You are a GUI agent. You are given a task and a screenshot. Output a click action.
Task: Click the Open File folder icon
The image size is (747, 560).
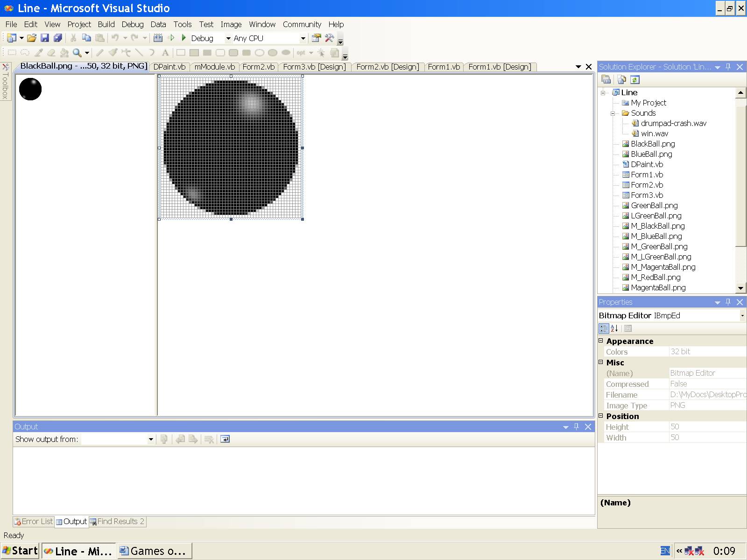coord(31,38)
